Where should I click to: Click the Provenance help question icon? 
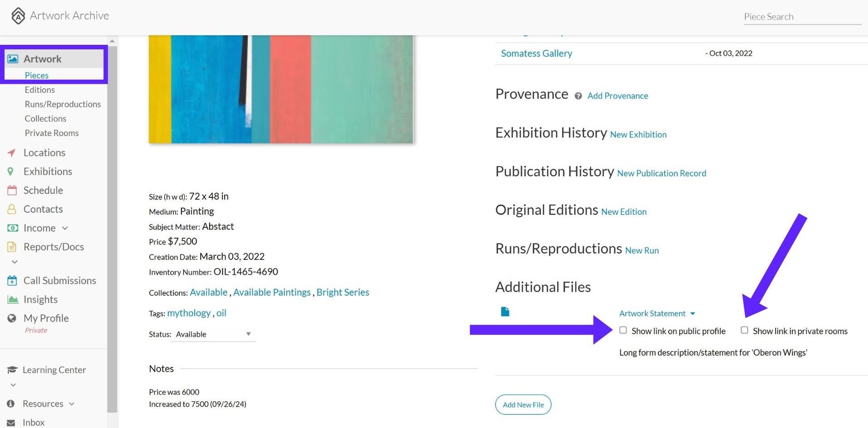coord(578,96)
